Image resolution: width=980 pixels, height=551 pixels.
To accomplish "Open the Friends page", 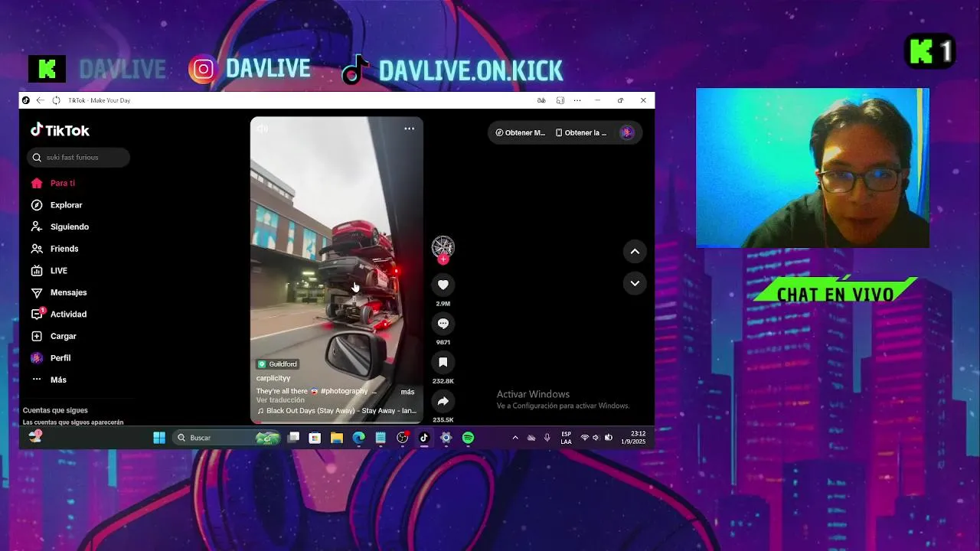I will pyautogui.click(x=54, y=249).
